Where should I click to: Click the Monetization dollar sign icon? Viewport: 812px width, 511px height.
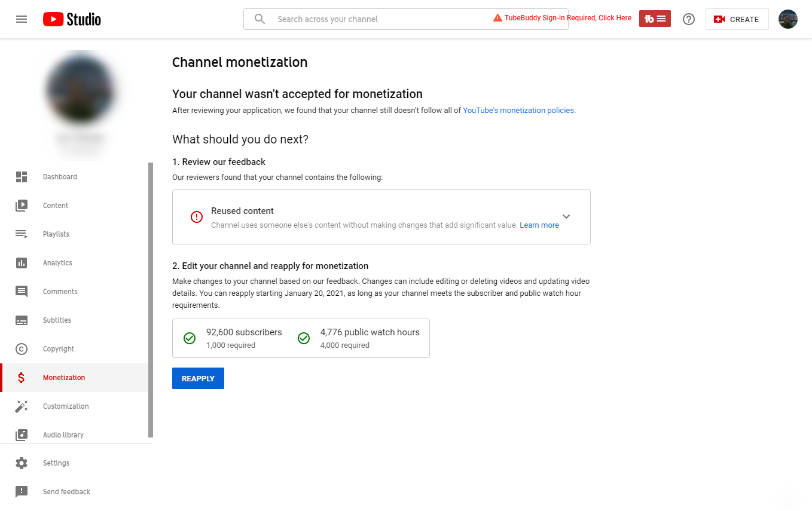pyautogui.click(x=22, y=378)
